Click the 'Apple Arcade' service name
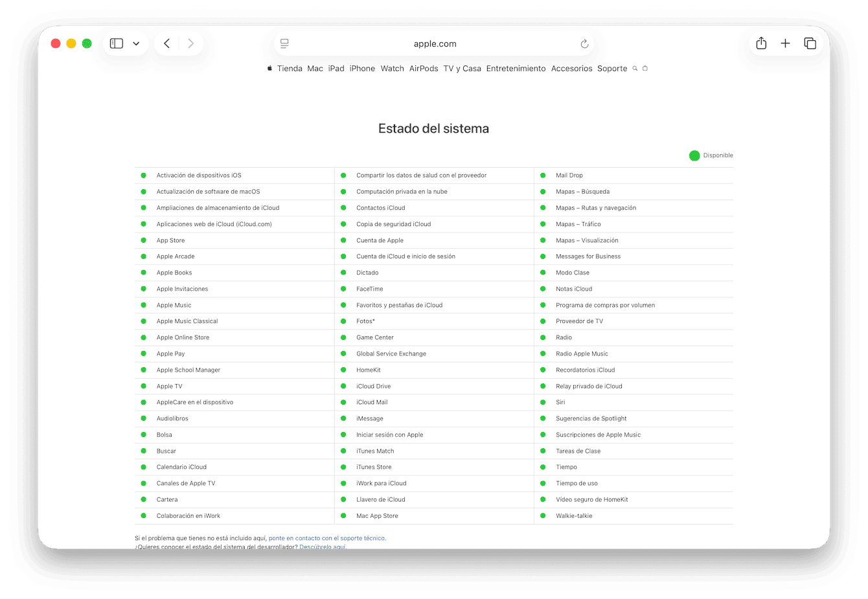 (176, 256)
